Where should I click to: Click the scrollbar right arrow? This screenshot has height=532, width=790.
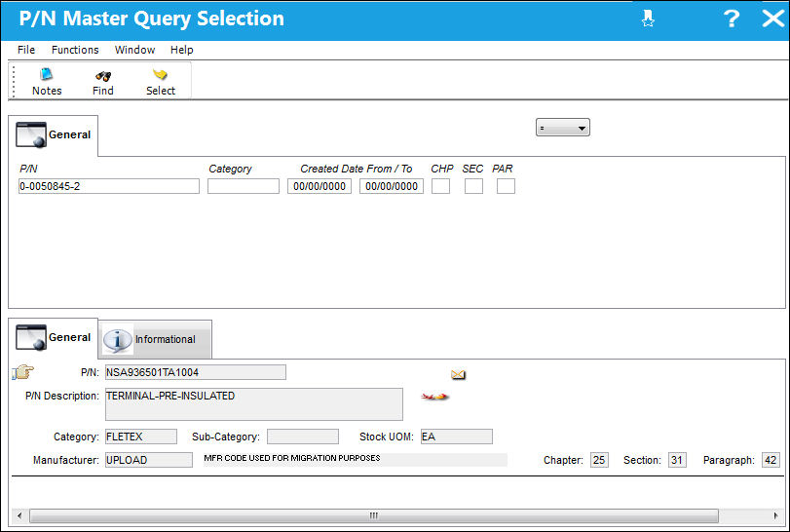click(x=776, y=515)
